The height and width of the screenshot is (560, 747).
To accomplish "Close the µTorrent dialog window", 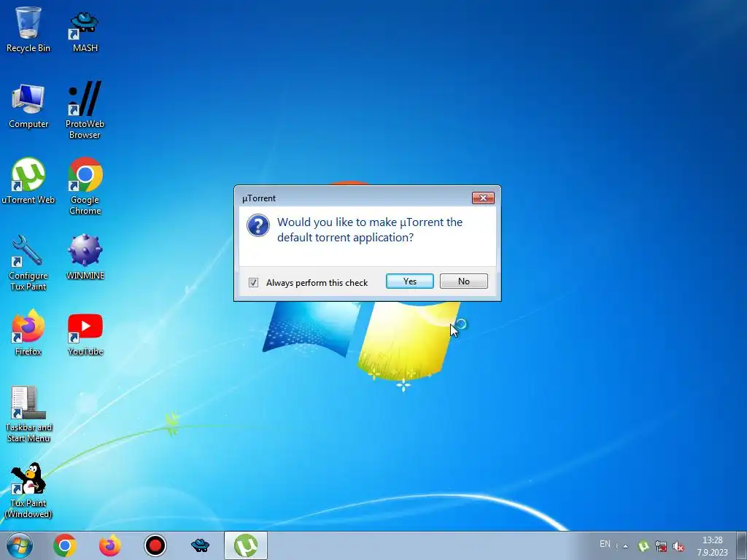I will tap(483, 198).
